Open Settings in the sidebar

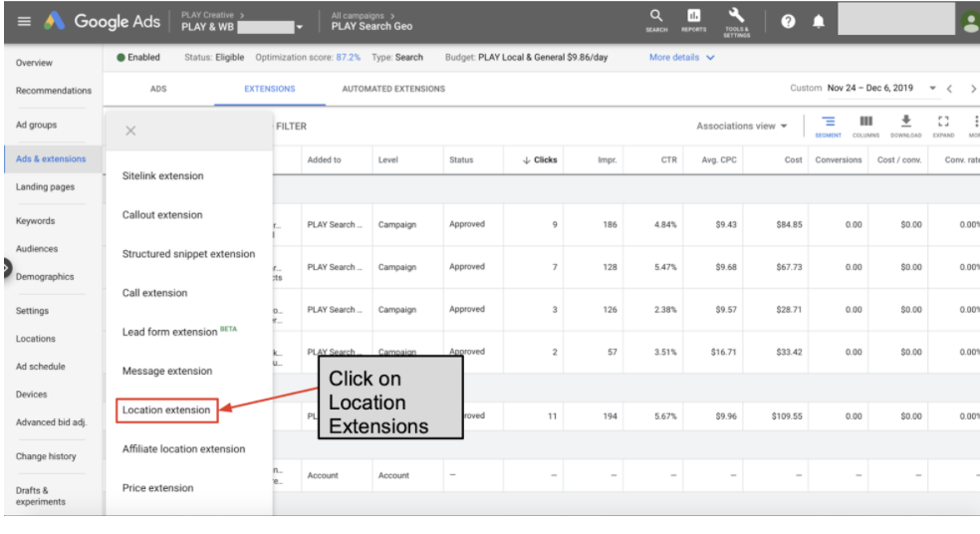coord(32,311)
